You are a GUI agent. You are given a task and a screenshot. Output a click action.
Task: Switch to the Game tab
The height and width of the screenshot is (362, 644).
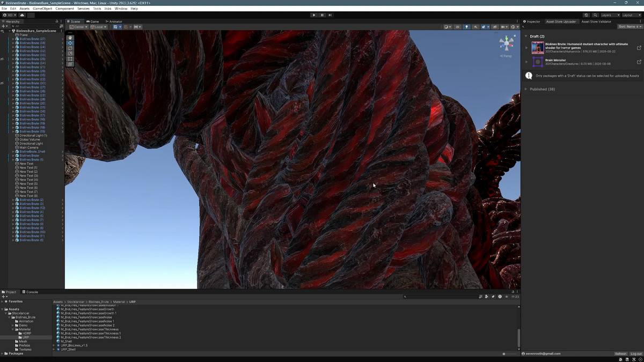(x=93, y=21)
